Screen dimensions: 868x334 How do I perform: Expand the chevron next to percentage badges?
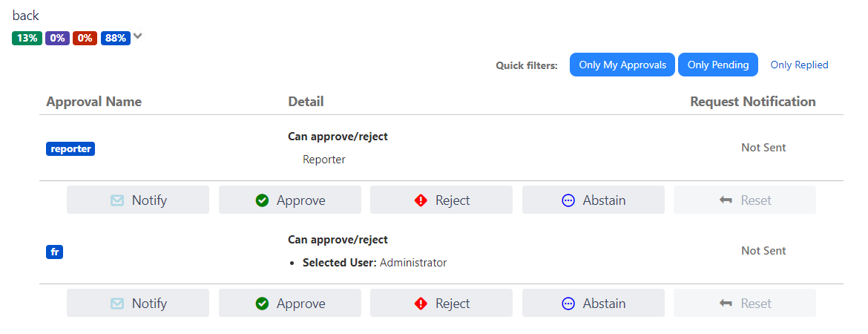(137, 36)
